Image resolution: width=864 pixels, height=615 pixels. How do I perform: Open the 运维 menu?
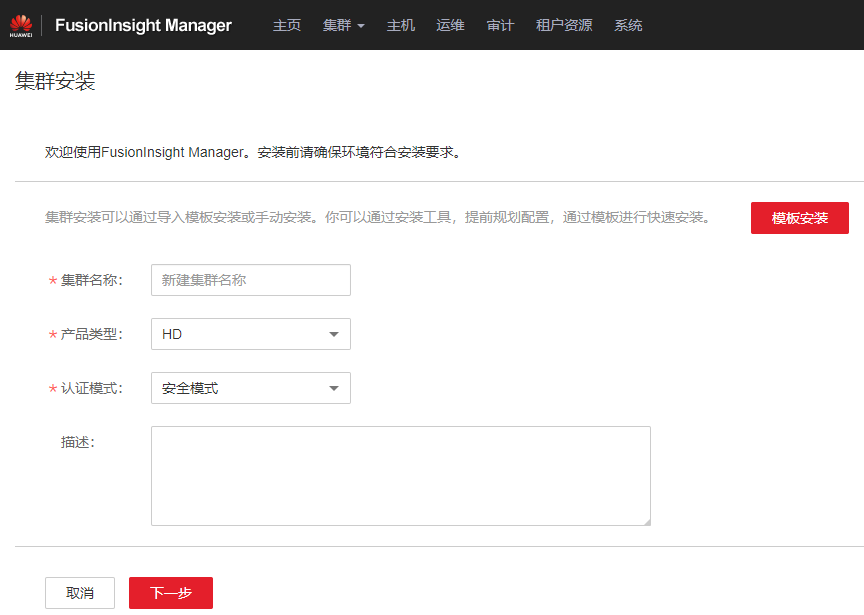click(450, 25)
